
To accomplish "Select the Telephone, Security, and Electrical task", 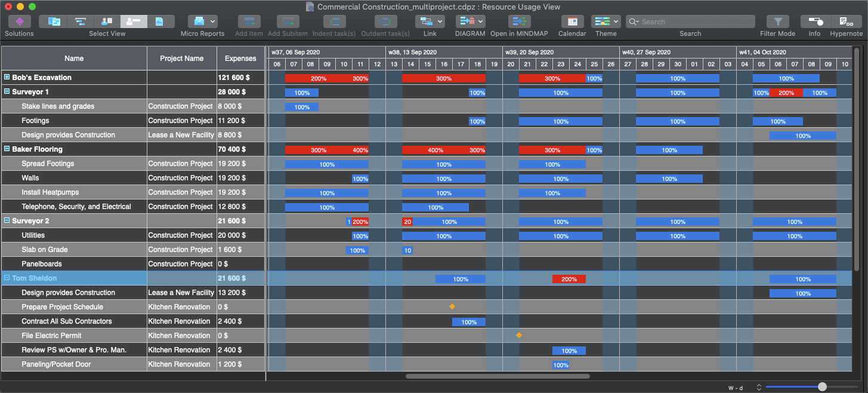I will pyautogui.click(x=76, y=207).
